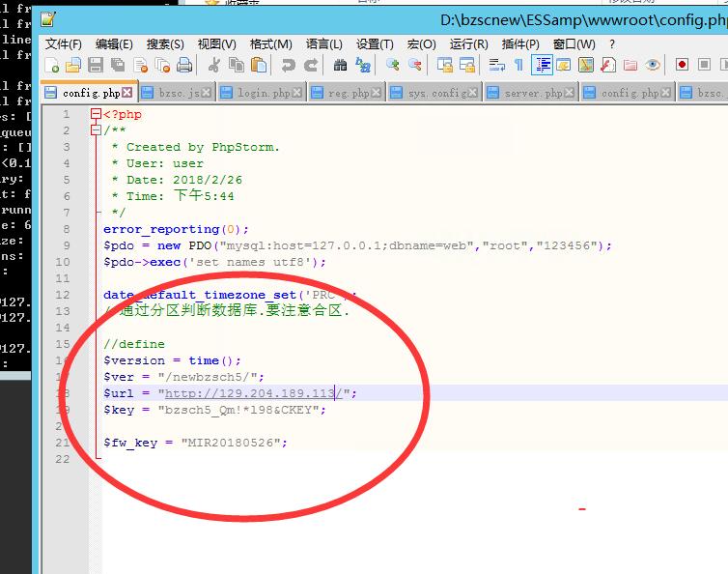Viewport: 728px width, 574px height.
Task: Open the 搜索(S) menu
Action: pos(165,44)
